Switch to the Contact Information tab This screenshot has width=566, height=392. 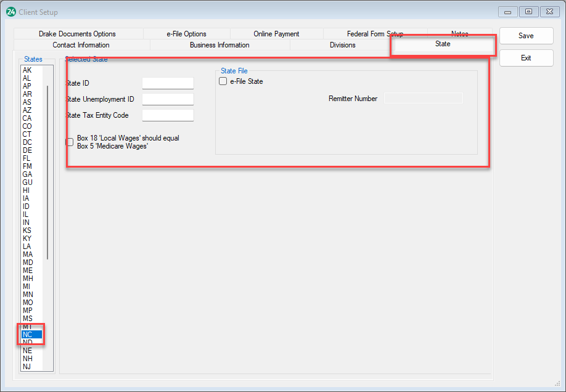(x=81, y=45)
